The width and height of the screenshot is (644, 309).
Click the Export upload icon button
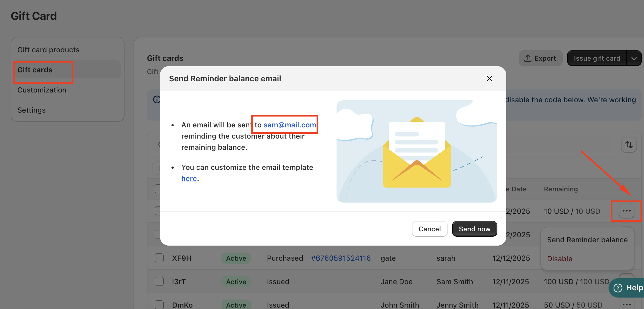click(540, 58)
